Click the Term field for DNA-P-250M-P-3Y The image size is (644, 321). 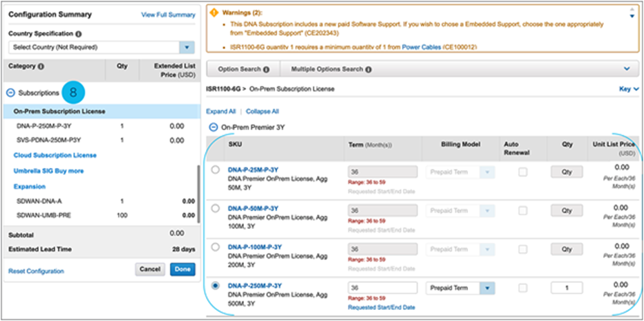click(383, 288)
